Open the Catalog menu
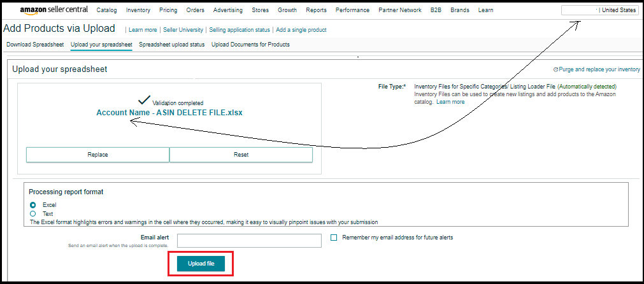 (x=107, y=10)
